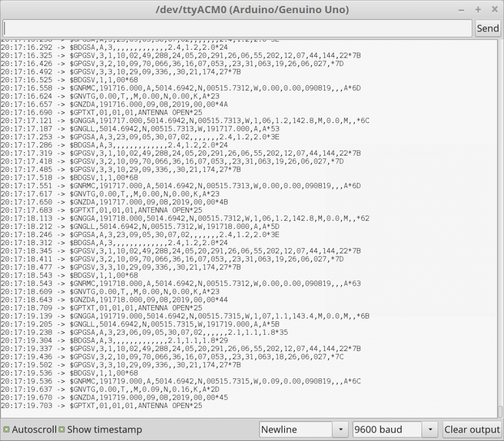The width and height of the screenshot is (504, 441).
Task: Click the arrow beside the Newline combo box
Action: [x=340, y=430]
